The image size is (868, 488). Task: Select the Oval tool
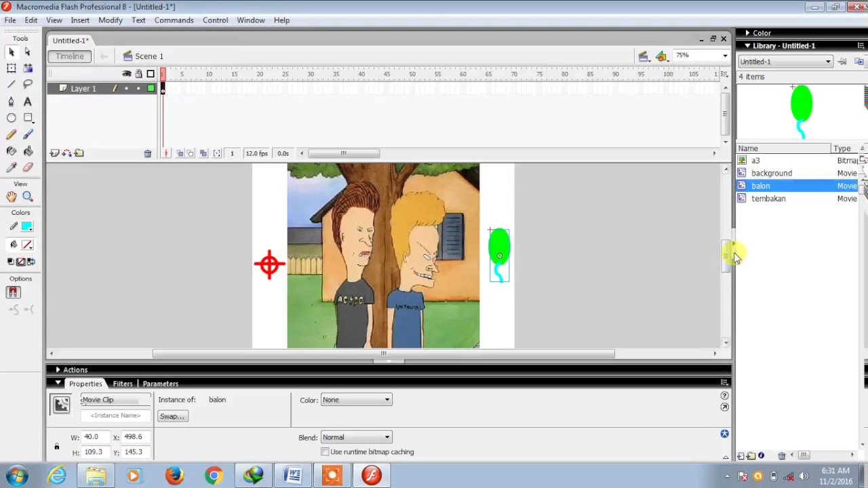tap(12, 118)
